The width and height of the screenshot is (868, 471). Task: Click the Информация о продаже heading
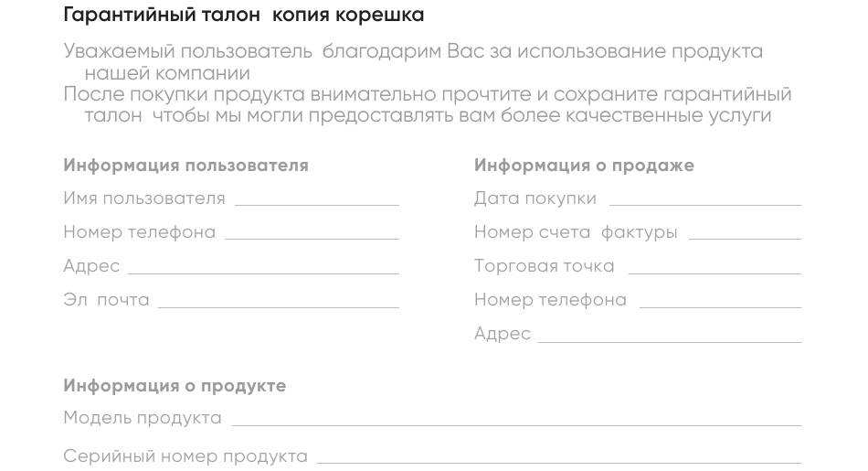[x=584, y=166]
